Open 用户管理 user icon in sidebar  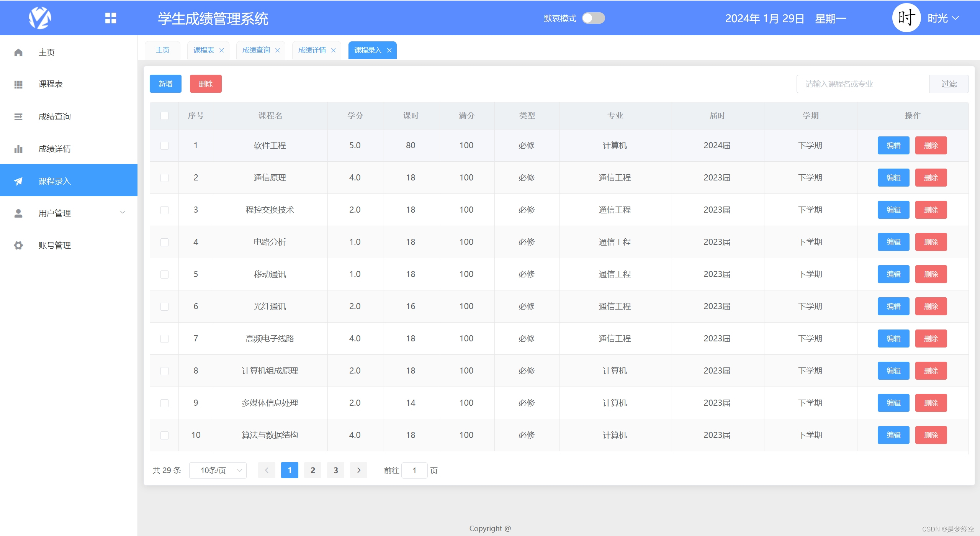coord(18,213)
